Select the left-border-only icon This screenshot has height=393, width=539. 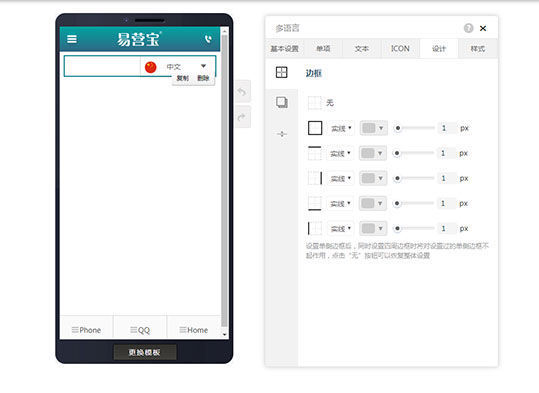(x=315, y=228)
